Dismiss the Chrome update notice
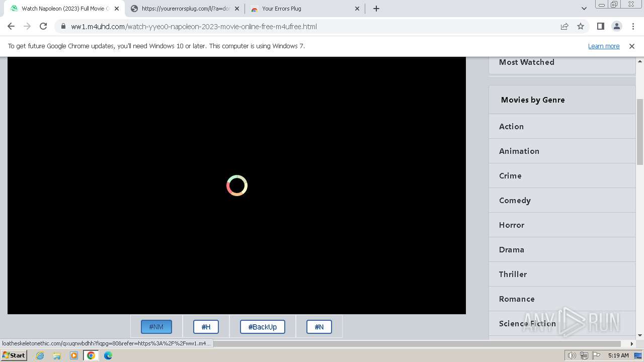This screenshot has height=362, width=644. 632,46
